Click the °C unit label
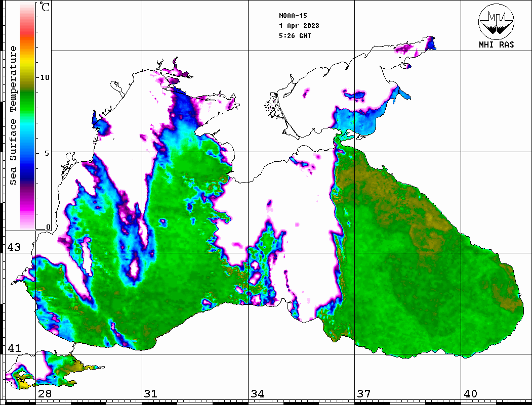Screen dimensions: 532x405 click(45, 7)
